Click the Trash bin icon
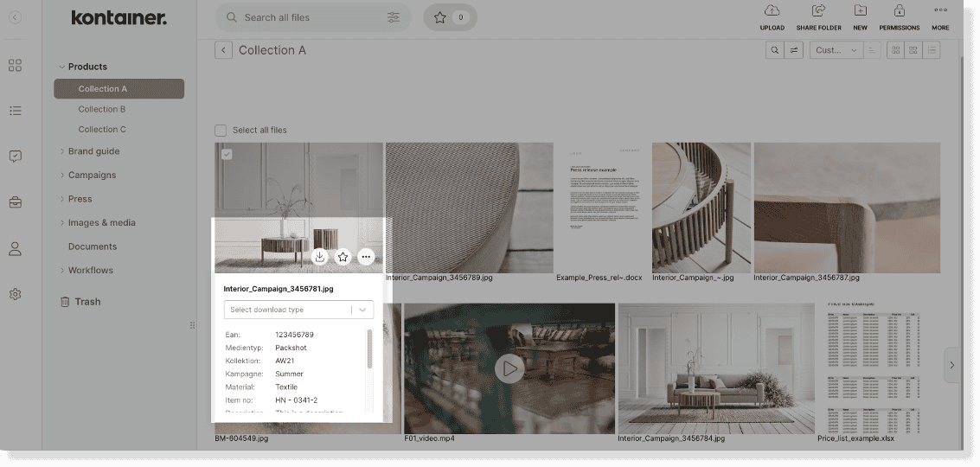Viewport: 980px width, 467px height. tap(64, 301)
